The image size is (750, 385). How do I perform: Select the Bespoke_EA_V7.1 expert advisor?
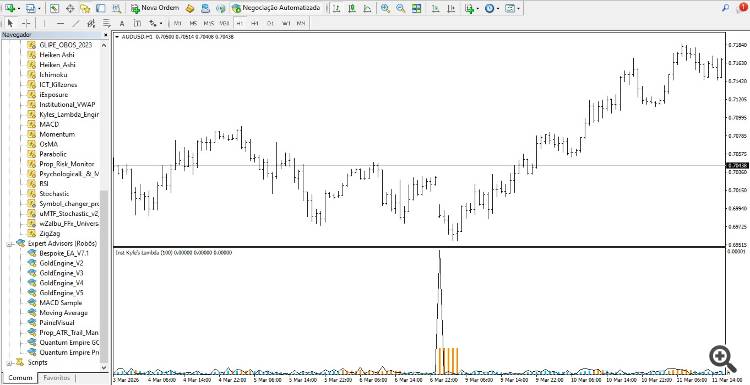pos(64,253)
